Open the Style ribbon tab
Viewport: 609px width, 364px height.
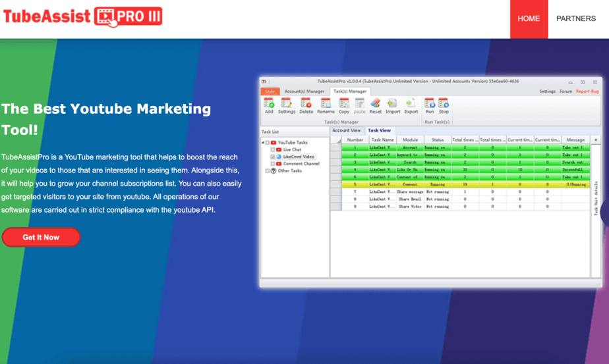coord(270,91)
